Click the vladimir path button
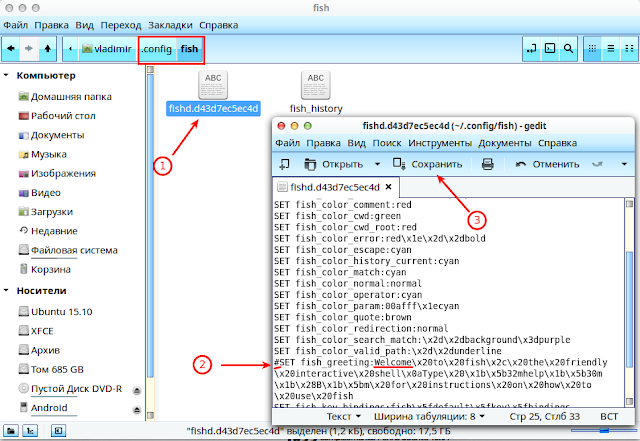Screen dimensions: 640x441 click(x=107, y=49)
